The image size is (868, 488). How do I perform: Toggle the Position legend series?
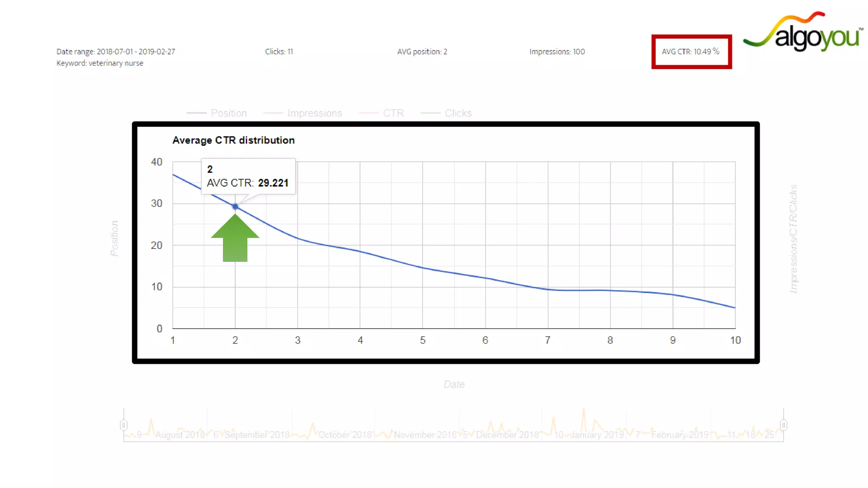point(228,113)
